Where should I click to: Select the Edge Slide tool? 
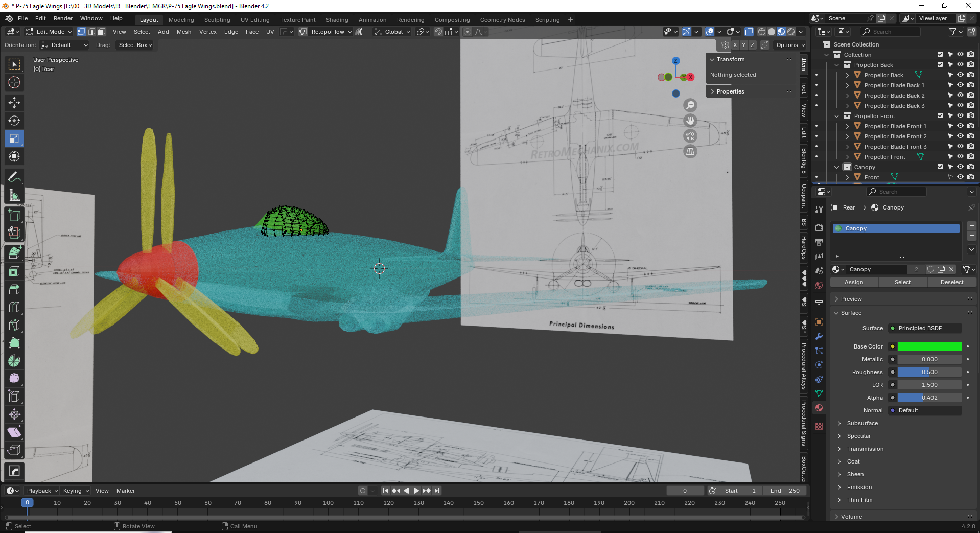coord(14,397)
